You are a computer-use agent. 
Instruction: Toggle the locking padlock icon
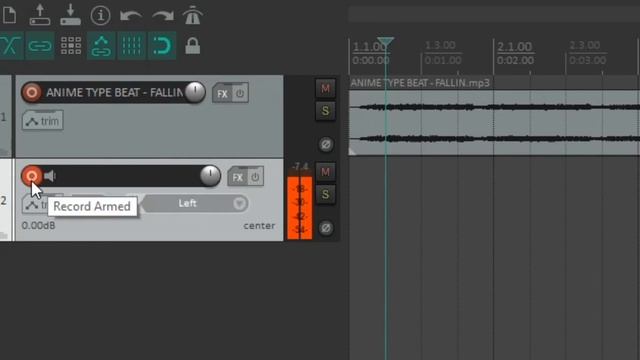193,46
